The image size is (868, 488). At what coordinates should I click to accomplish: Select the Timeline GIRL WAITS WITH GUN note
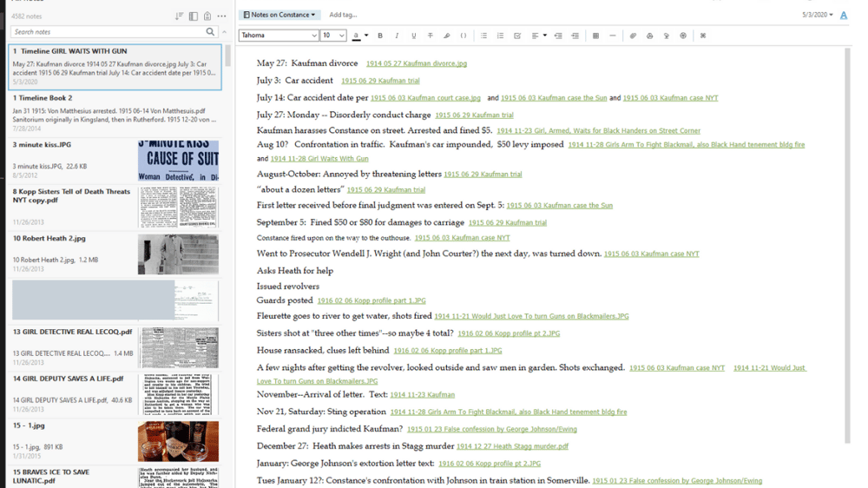click(x=115, y=67)
